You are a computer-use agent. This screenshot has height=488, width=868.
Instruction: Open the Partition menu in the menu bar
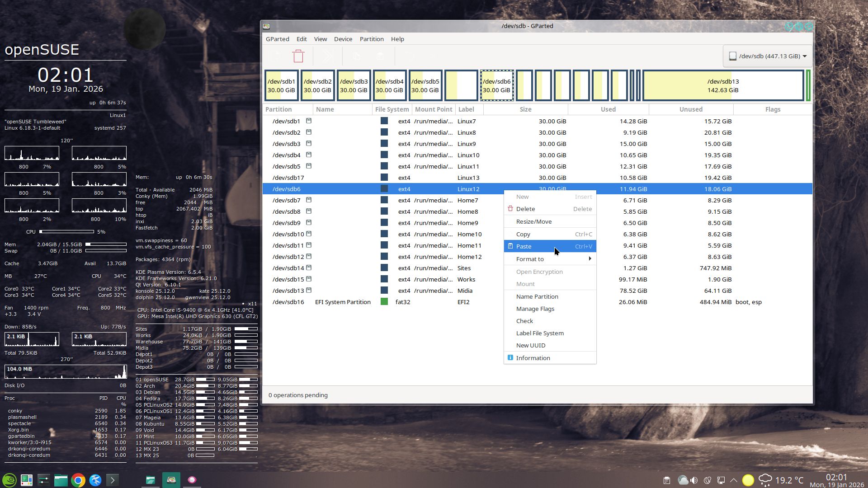tap(372, 39)
